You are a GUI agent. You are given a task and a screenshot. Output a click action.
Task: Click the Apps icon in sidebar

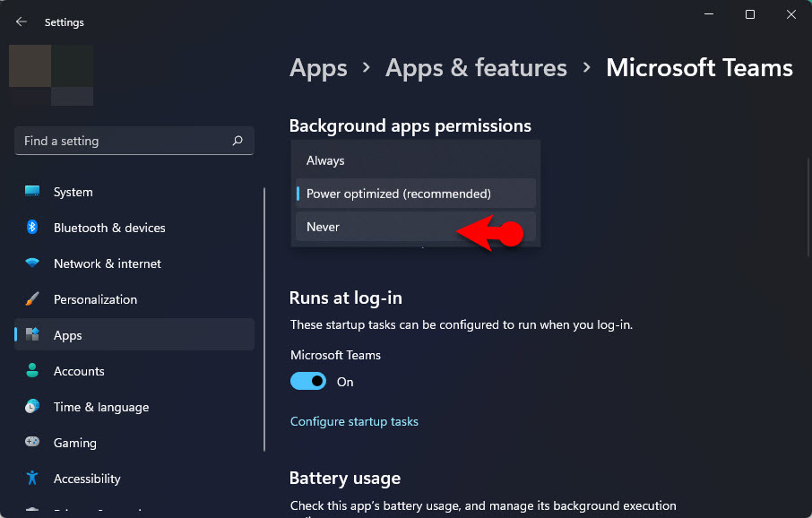pyautogui.click(x=32, y=334)
